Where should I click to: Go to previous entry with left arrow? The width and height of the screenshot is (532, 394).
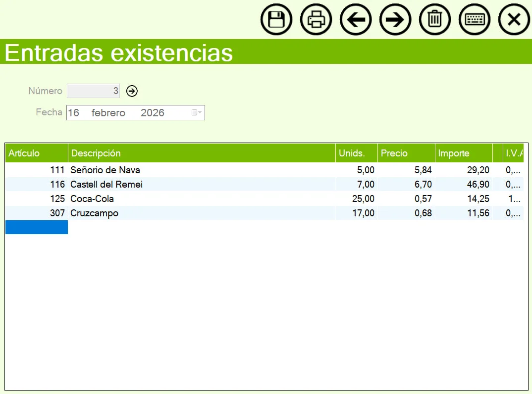pos(356,20)
